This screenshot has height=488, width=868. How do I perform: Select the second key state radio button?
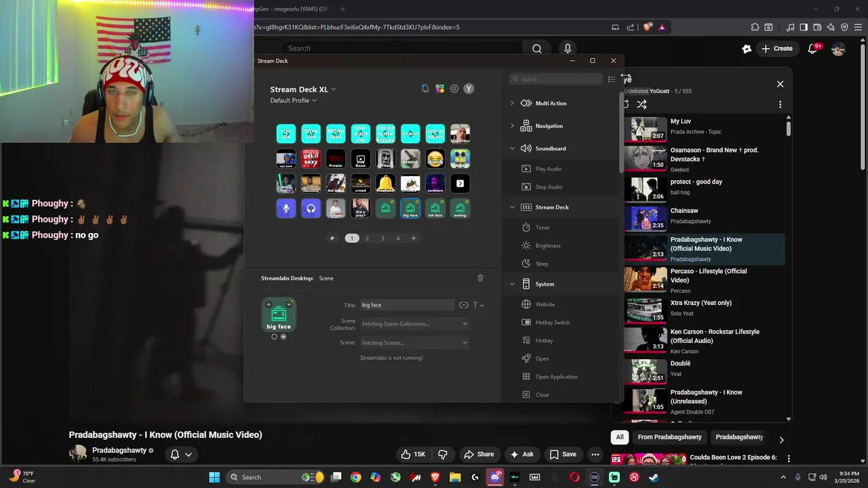pyautogui.click(x=283, y=337)
